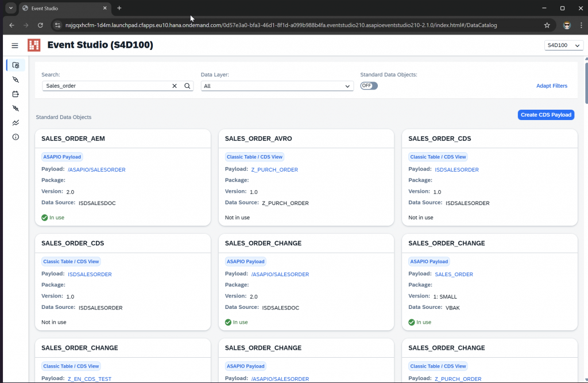Viewport: 588px width, 383px height.
Task: Click the Create CDS Payload button
Action: coord(546,115)
